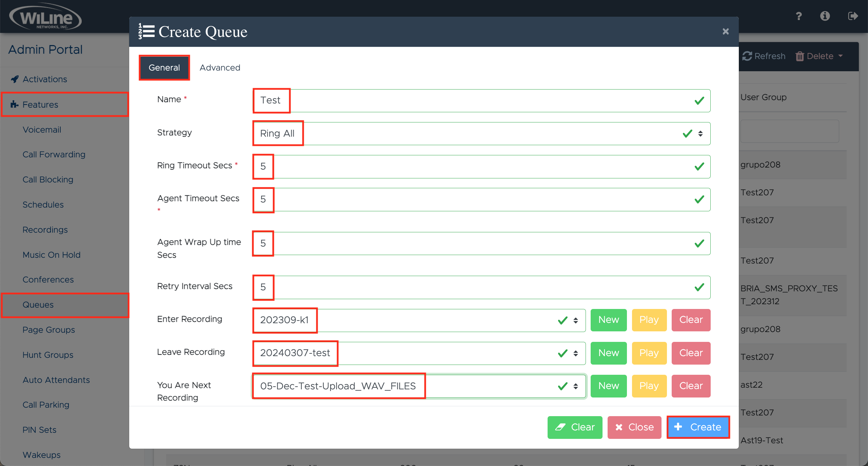
Task: Click the blue Create button
Action: 698,427
